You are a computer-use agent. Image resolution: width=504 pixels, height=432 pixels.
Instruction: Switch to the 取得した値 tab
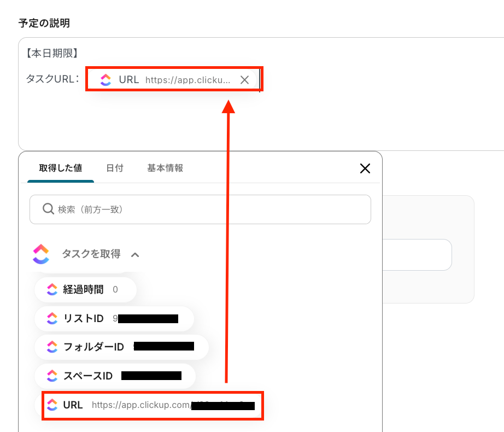[61, 168]
